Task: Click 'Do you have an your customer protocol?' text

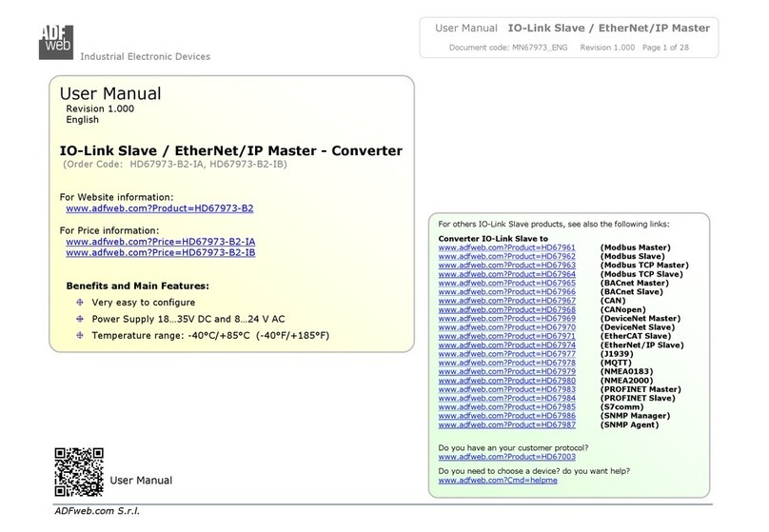Action: click(513, 448)
